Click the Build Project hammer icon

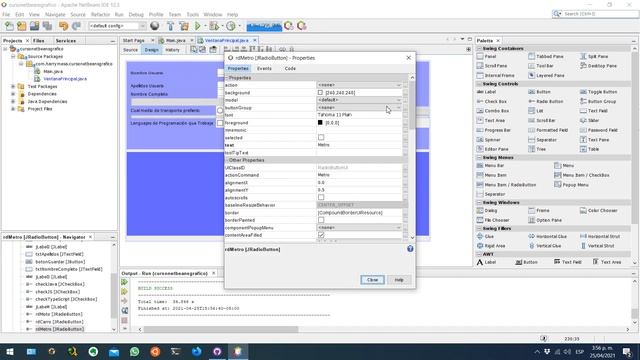click(x=170, y=26)
